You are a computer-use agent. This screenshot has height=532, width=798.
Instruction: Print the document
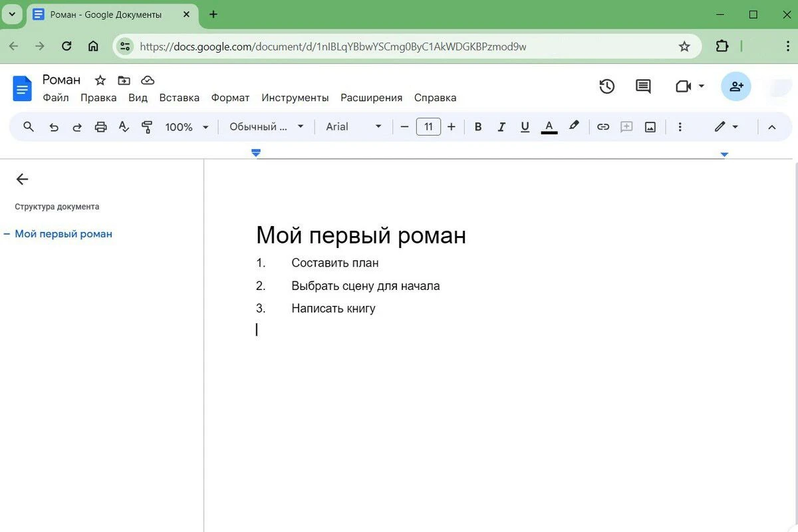pos(100,127)
